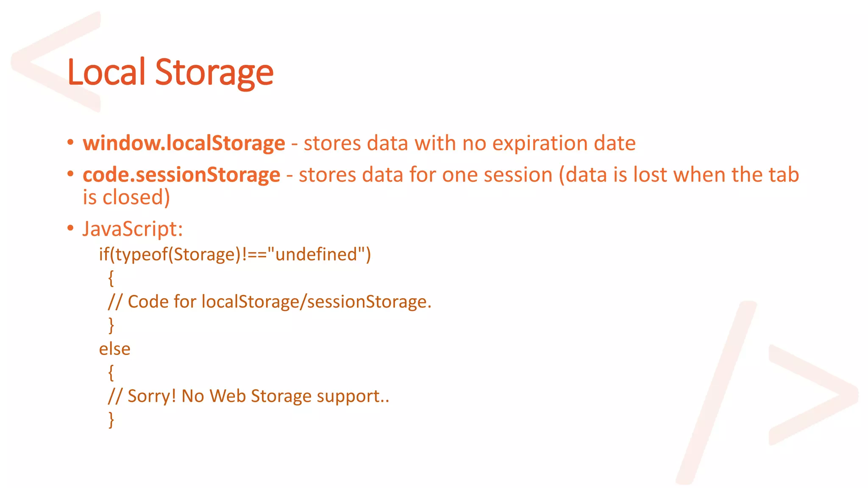This screenshot has height=488, width=868.
Task: Click the "stores data with no expiration date" text
Action: click(470, 143)
